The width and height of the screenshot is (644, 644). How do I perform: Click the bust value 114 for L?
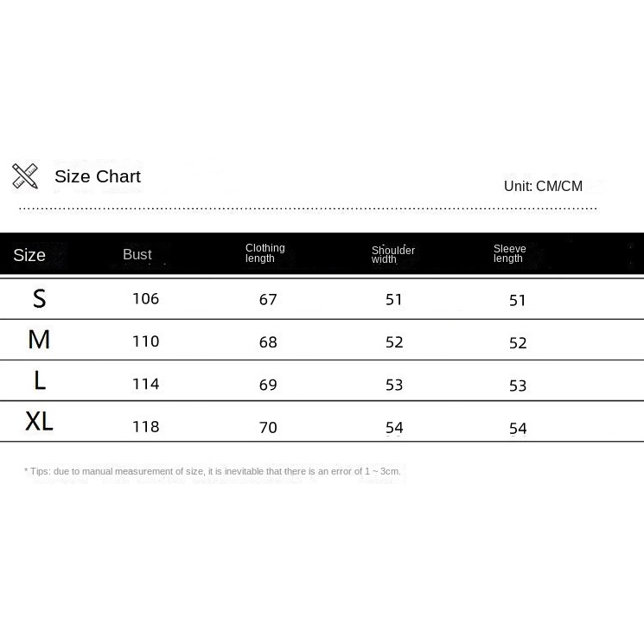(145, 384)
